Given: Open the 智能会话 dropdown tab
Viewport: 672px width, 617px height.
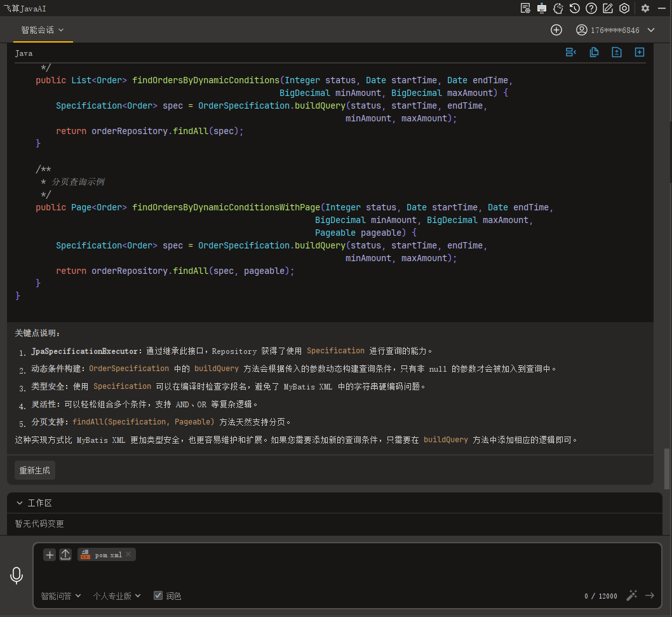Looking at the screenshot, I should pos(42,30).
